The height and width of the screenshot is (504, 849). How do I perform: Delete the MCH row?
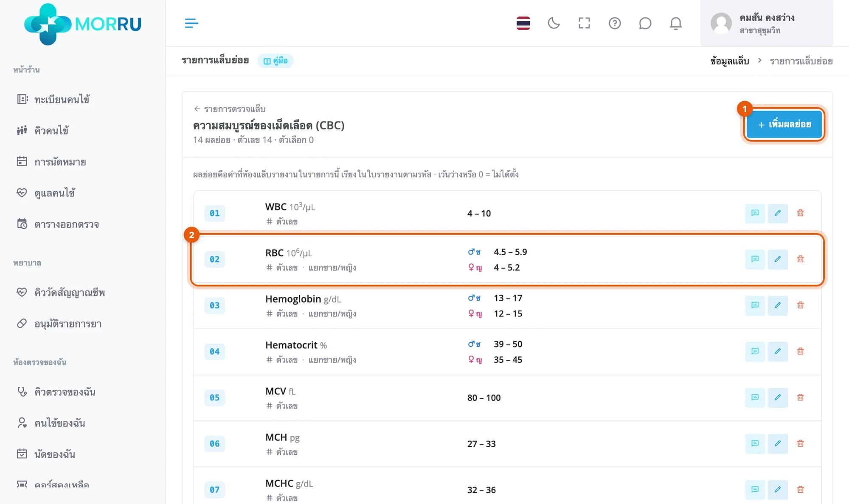coord(800,444)
